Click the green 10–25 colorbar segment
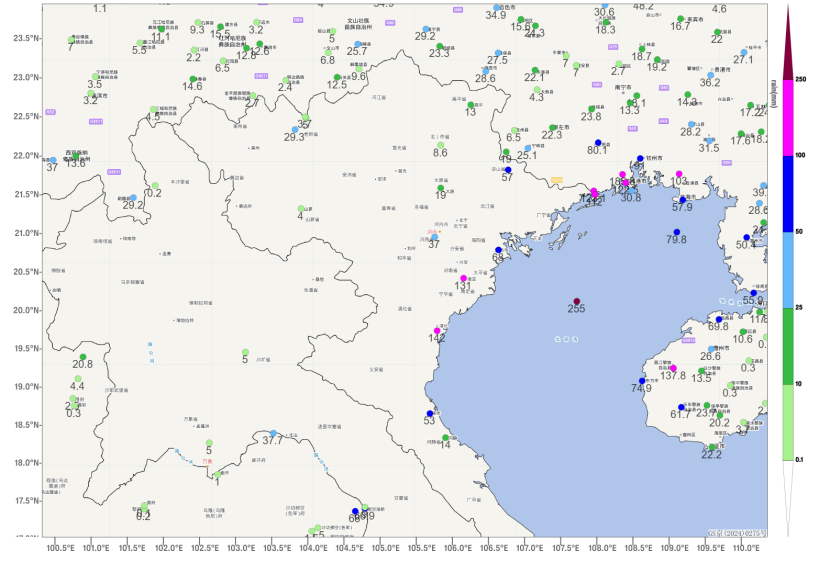The image size is (831, 564). click(x=788, y=347)
